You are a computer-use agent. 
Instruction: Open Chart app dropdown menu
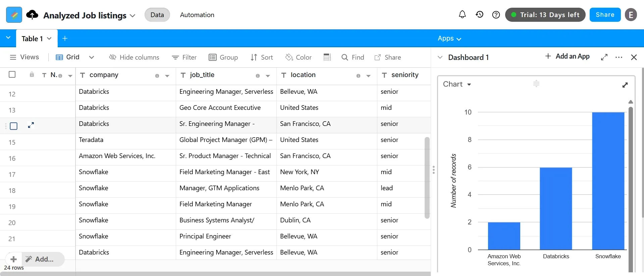pos(457,84)
